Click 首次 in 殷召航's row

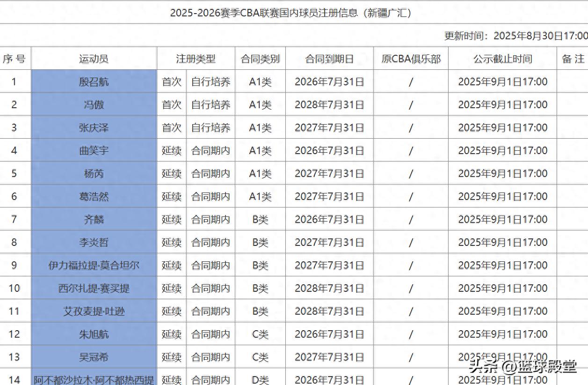[172, 82]
